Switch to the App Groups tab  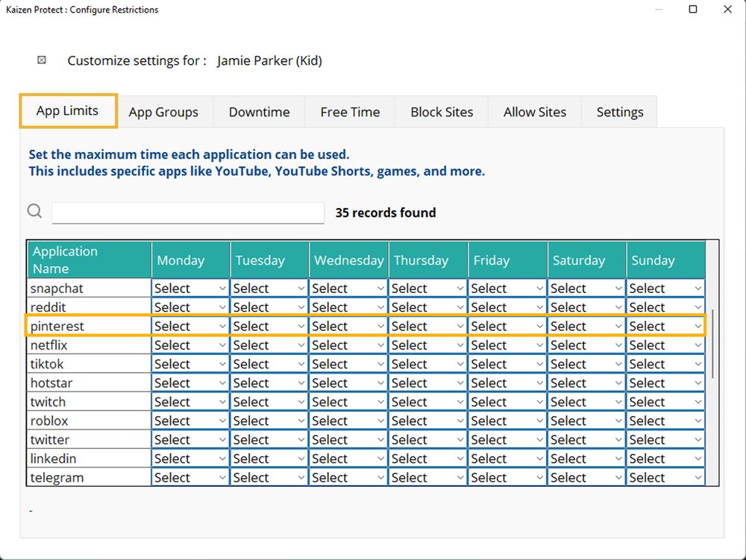pyautogui.click(x=163, y=112)
